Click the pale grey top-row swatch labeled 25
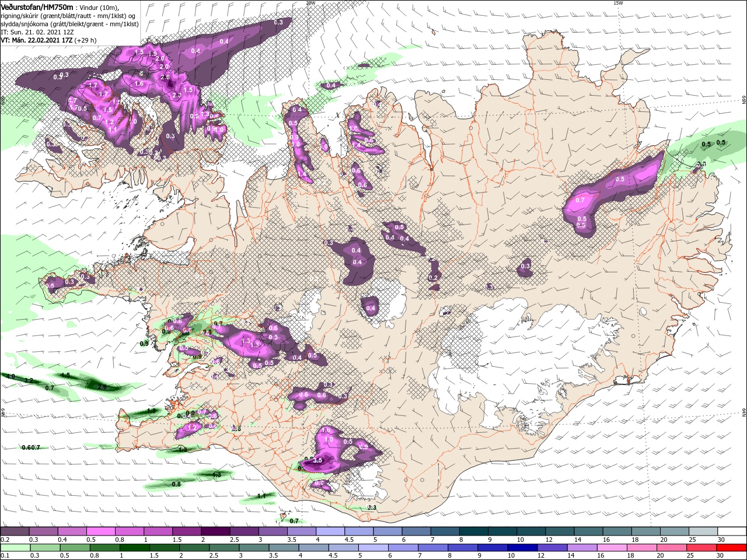The width and height of the screenshot is (747, 560). click(x=703, y=531)
